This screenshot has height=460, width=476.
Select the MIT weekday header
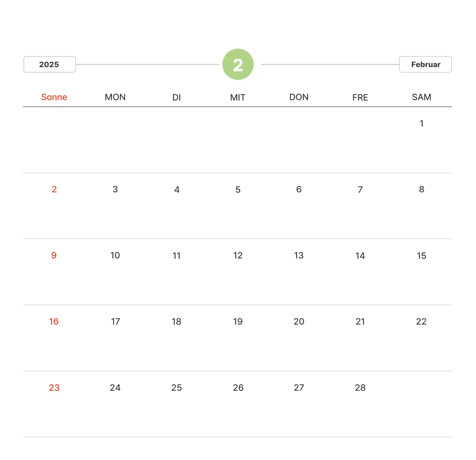pos(238,97)
